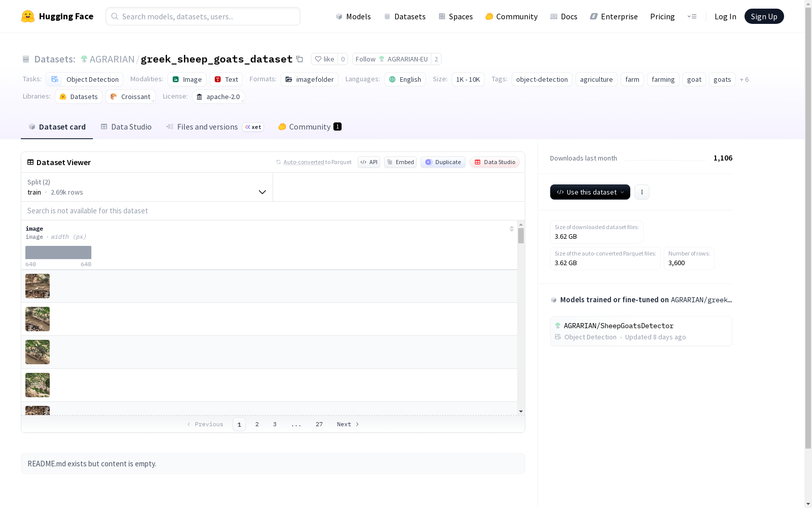Click the apache-2.0 license tag

[218, 97]
